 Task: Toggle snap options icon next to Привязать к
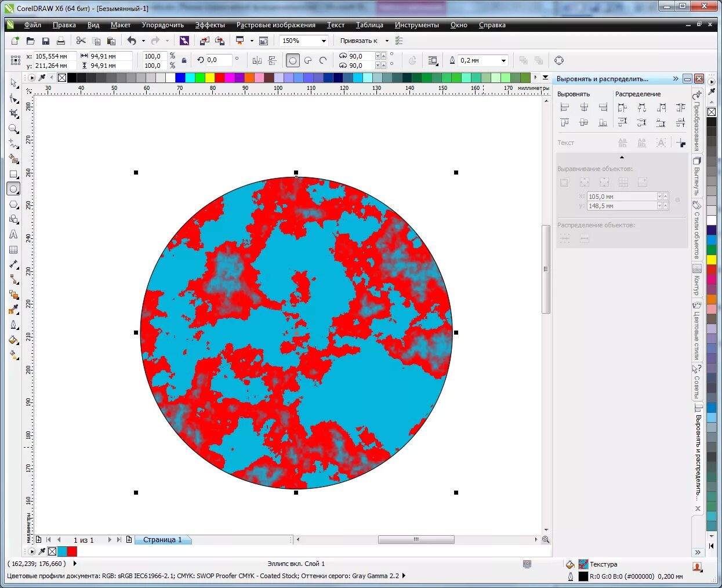pyautogui.click(x=399, y=41)
